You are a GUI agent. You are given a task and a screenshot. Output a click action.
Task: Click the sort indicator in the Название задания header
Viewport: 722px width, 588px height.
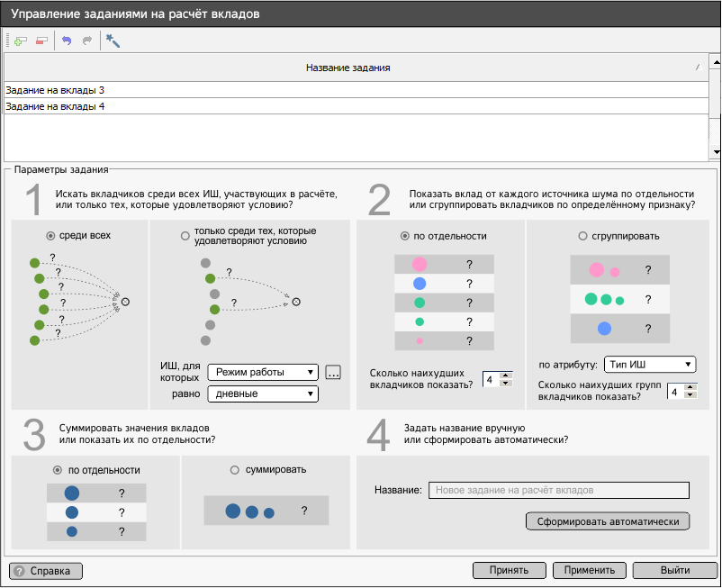point(698,68)
